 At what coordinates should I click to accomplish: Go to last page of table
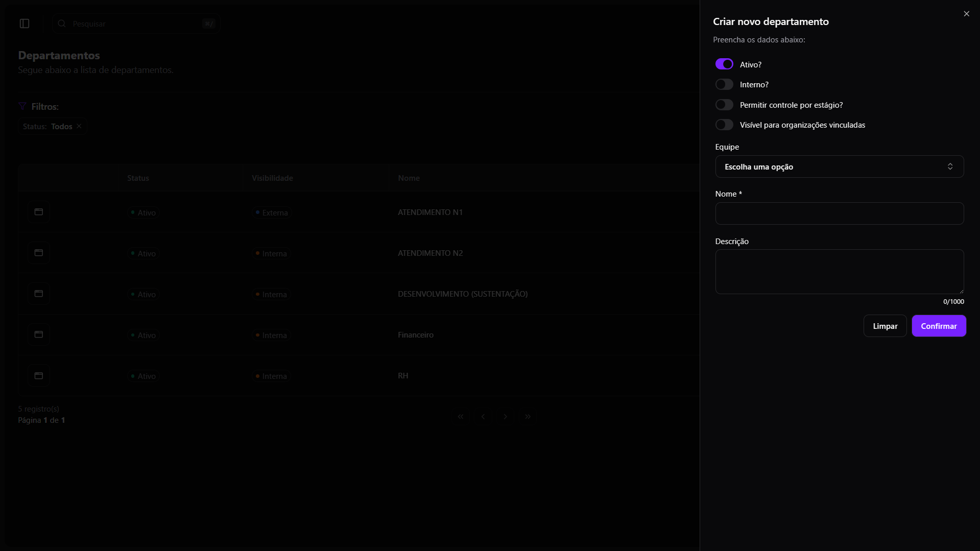pos(528,417)
